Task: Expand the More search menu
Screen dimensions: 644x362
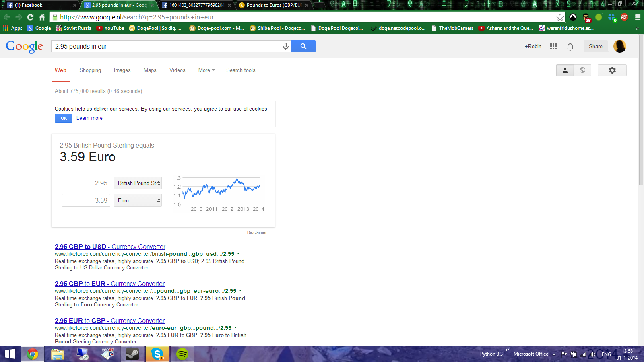Action: tap(206, 70)
